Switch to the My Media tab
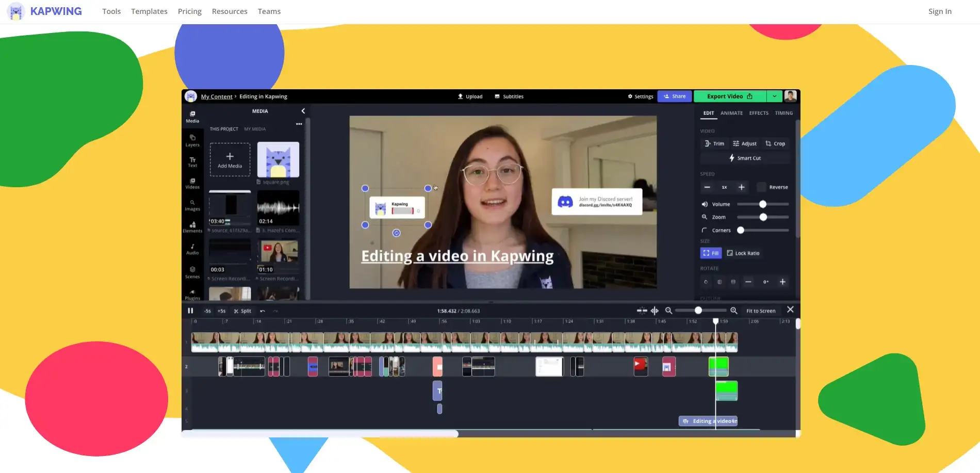The image size is (980, 473). [x=255, y=129]
